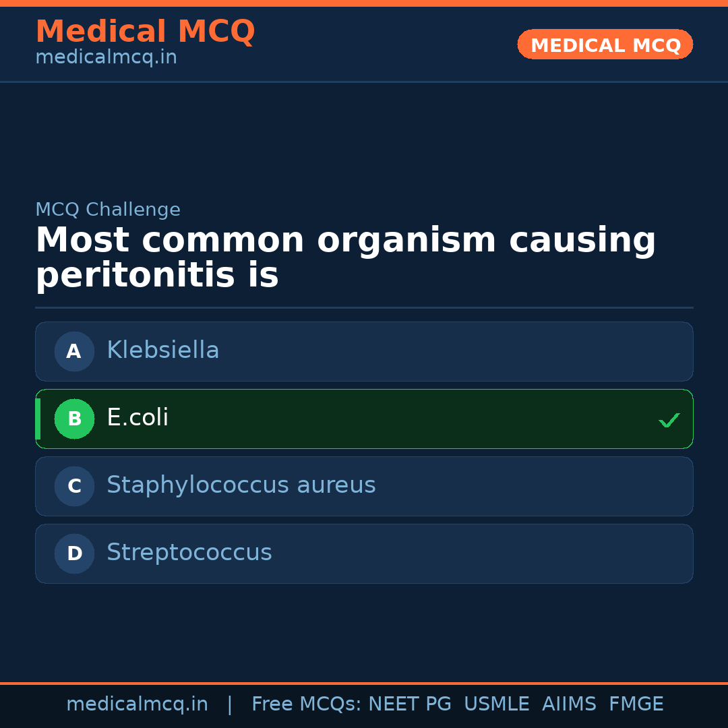Click the Medical MCQ site logo text
Image resolution: width=728 pixels, height=728 pixels.
point(145,32)
